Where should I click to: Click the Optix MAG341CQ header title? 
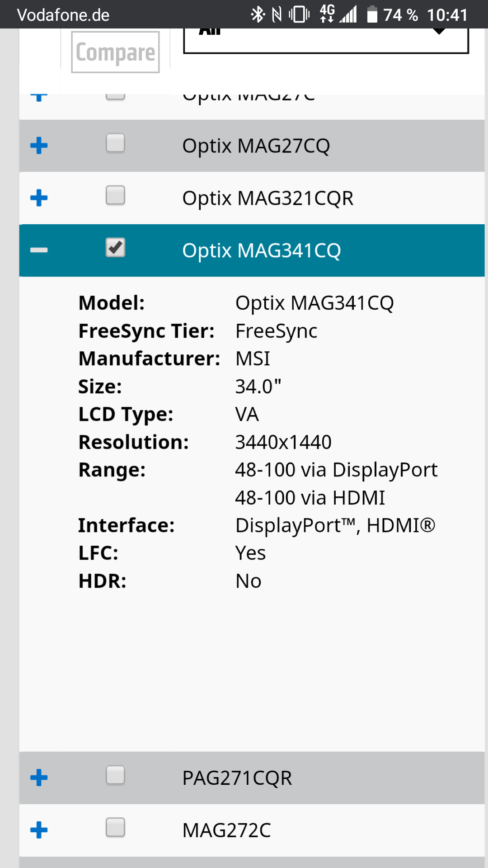[262, 250]
